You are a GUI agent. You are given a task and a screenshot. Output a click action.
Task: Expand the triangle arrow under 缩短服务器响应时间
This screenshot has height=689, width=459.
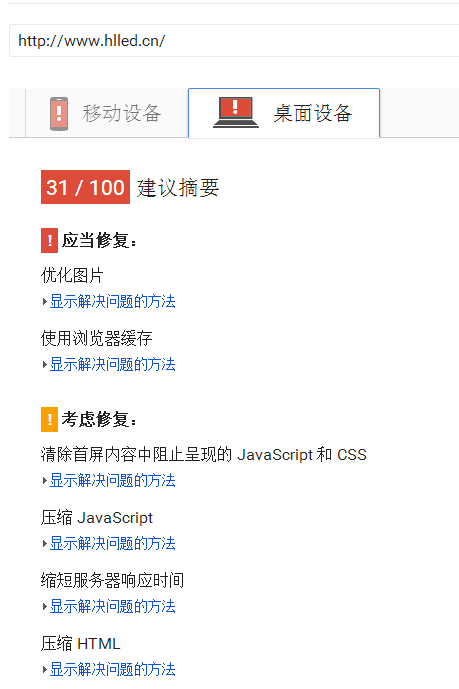pyautogui.click(x=45, y=607)
